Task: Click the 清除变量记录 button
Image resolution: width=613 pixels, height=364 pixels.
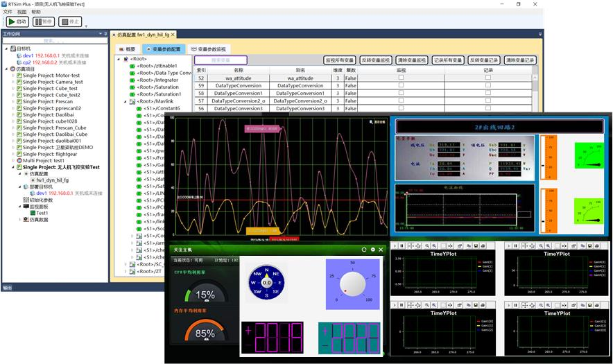Action: 519,60
